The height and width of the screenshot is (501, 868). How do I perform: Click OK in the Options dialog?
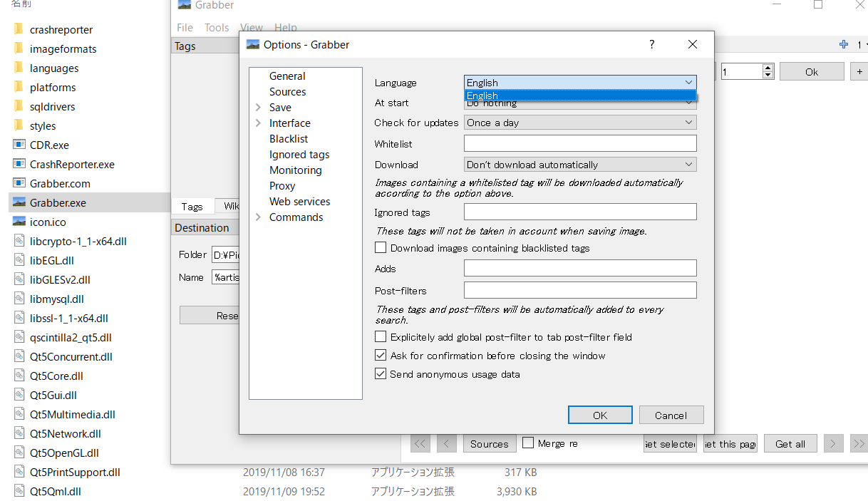600,415
